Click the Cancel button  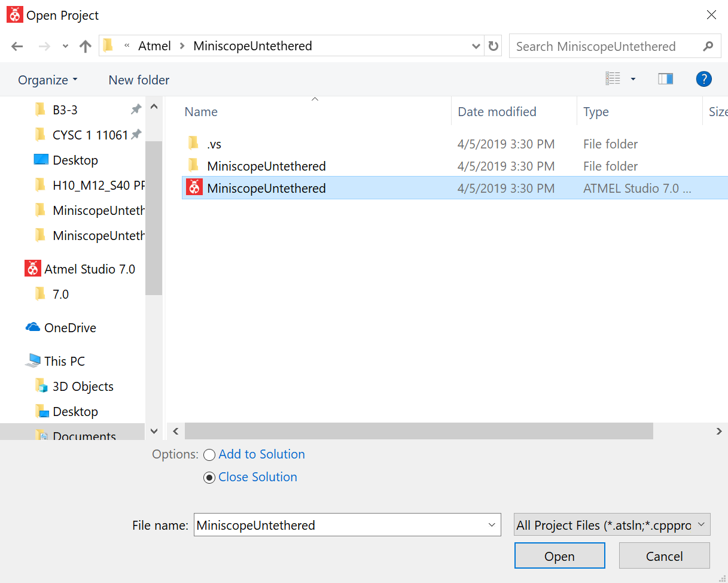(x=664, y=556)
